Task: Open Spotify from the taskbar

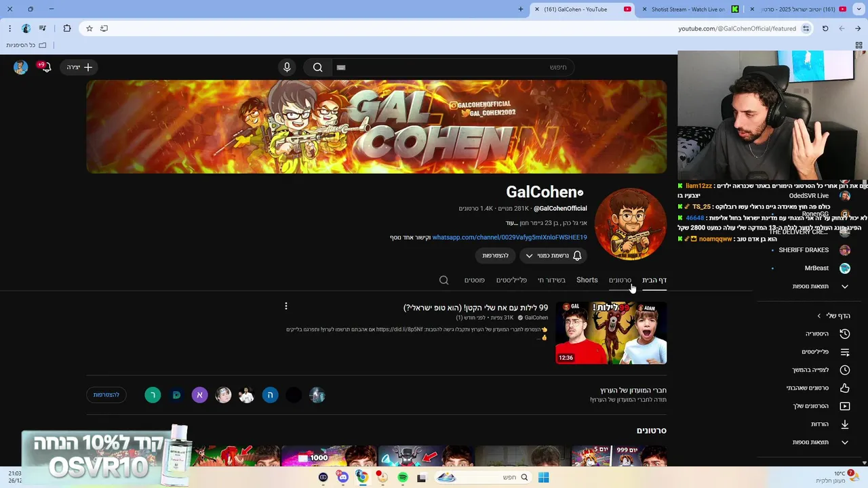Action: [x=402, y=477]
